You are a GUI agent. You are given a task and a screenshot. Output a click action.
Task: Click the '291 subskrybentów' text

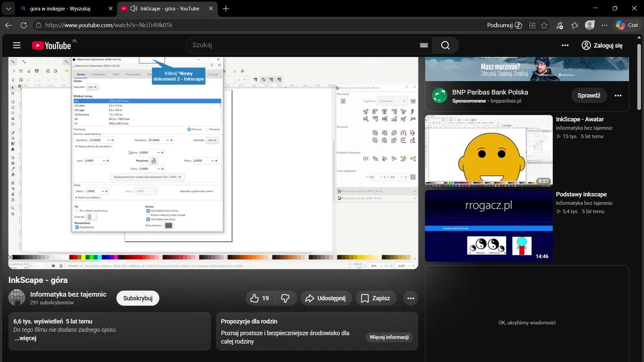click(52, 303)
